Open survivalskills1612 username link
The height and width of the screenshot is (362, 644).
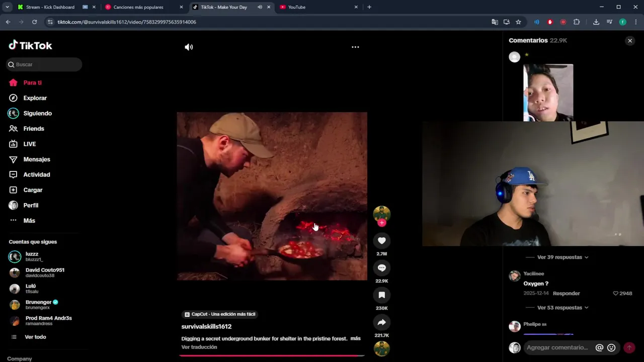point(206,326)
